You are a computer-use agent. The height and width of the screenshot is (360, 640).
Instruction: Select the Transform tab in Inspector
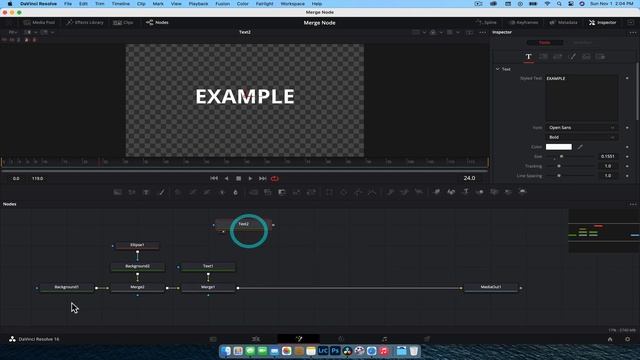pyautogui.click(x=558, y=57)
